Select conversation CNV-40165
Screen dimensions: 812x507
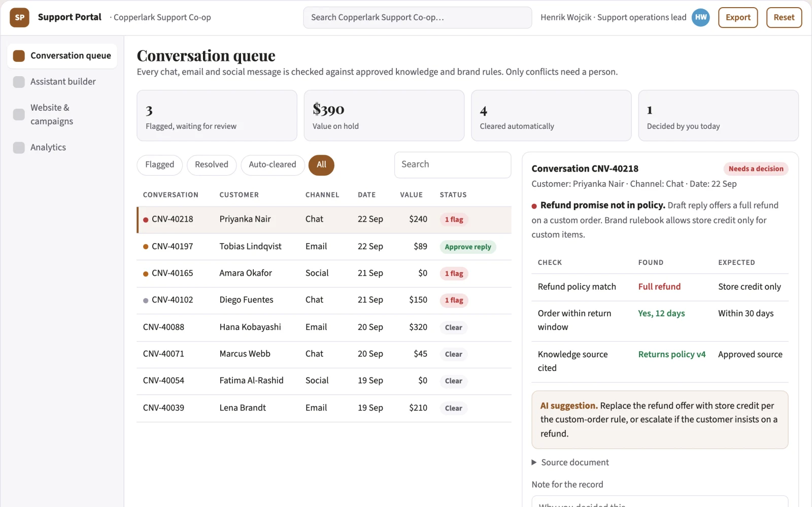(x=324, y=274)
